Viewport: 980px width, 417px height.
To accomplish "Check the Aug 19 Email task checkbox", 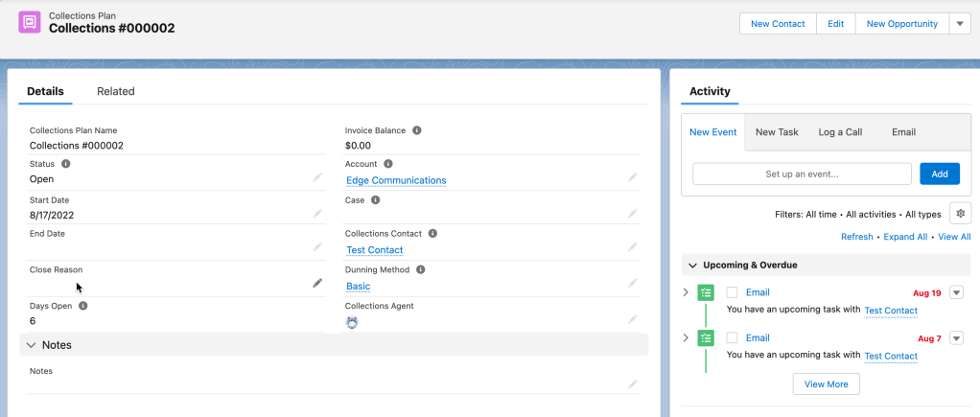I will [733, 292].
